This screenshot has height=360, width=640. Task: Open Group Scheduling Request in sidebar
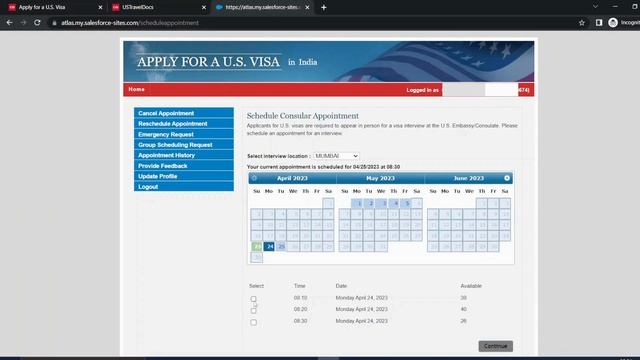point(184,145)
